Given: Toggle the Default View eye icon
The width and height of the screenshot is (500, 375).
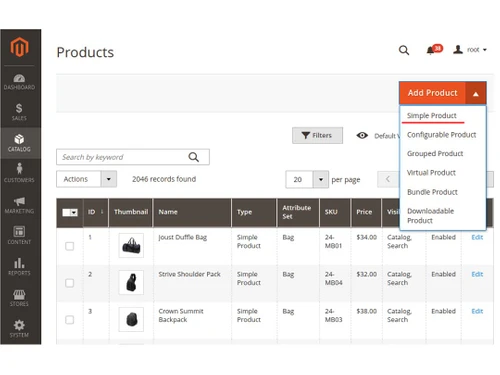Looking at the screenshot, I should tap(362, 135).
